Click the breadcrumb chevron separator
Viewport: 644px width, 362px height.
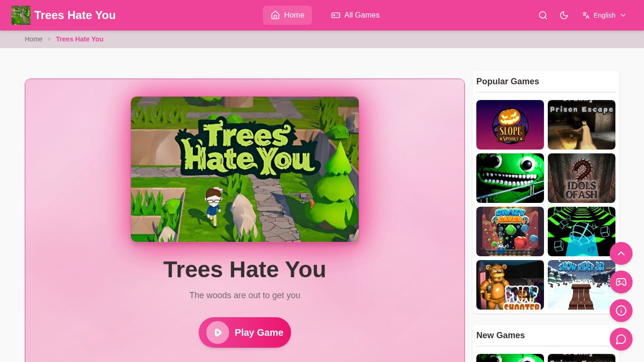(49, 39)
